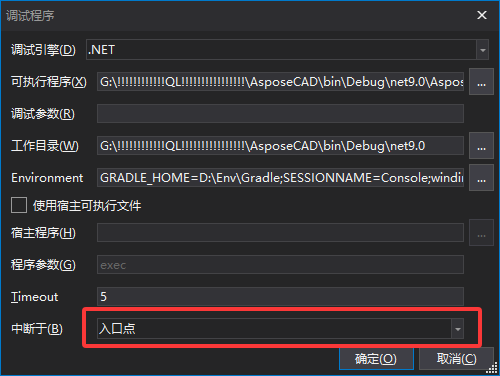Screen dimensions: 500x376
Task: Cancel with the 取消(C) button
Action: click(456, 359)
